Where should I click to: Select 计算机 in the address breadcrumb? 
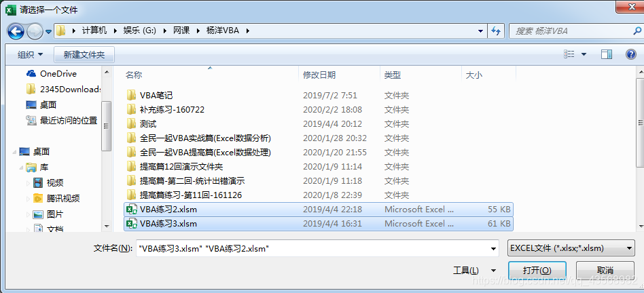[x=94, y=31]
